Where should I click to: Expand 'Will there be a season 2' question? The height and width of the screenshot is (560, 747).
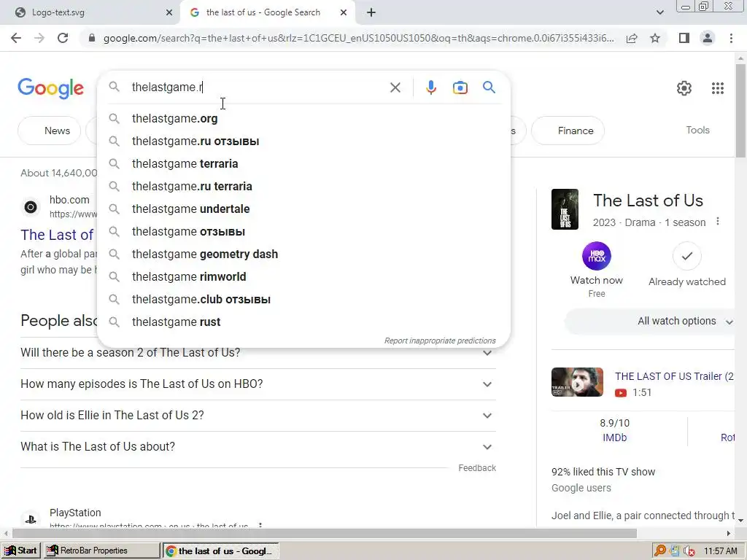coord(258,353)
